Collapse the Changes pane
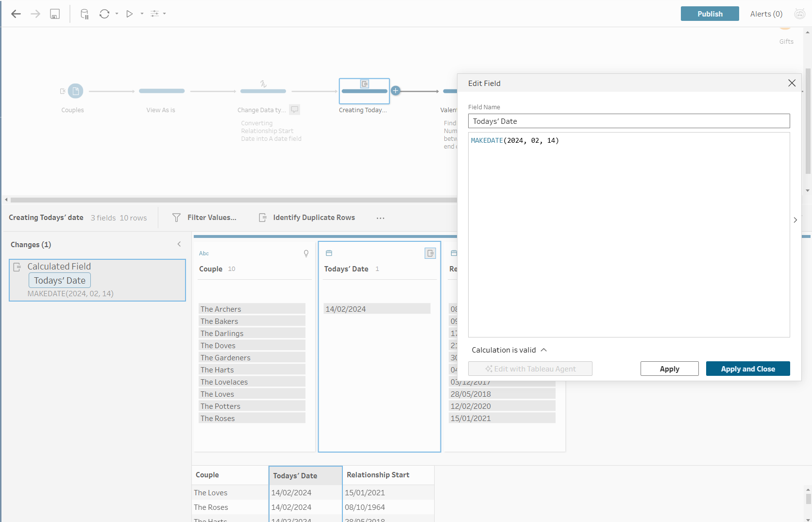The height and width of the screenshot is (522, 812). pyautogui.click(x=179, y=244)
